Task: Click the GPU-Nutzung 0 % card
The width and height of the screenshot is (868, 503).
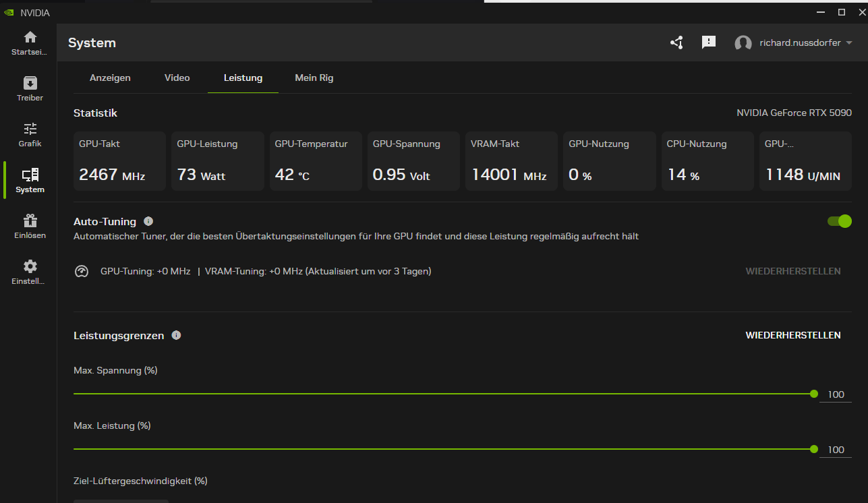Action: pos(609,161)
